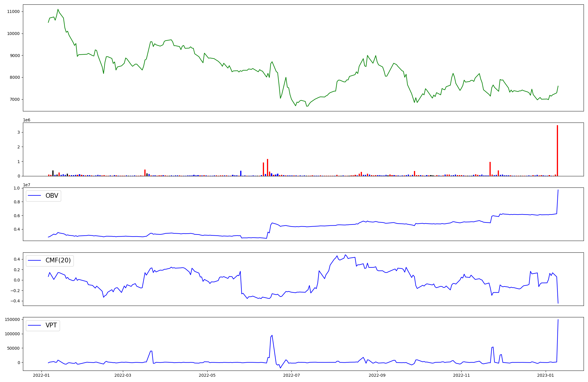Click the tallest red volume bar
The height and width of the screenshot is (382, 588).
point(557,150)
